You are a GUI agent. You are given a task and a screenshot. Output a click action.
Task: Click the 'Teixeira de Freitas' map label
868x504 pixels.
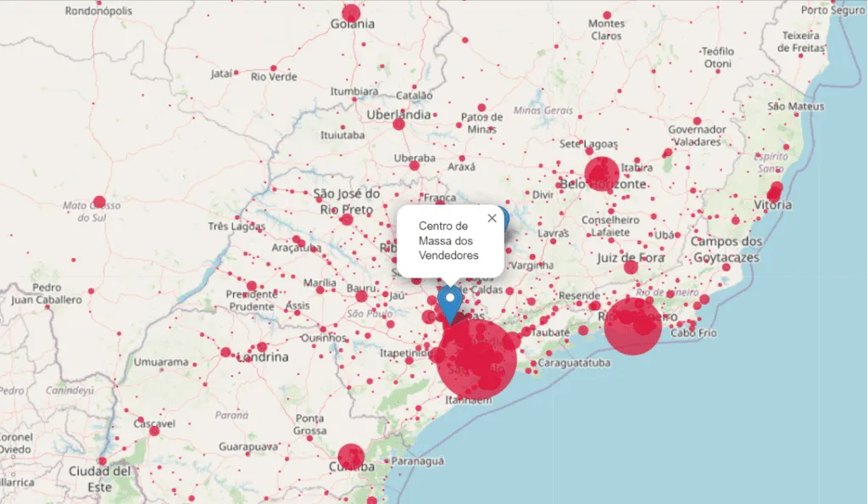click(x=800, y=42)
